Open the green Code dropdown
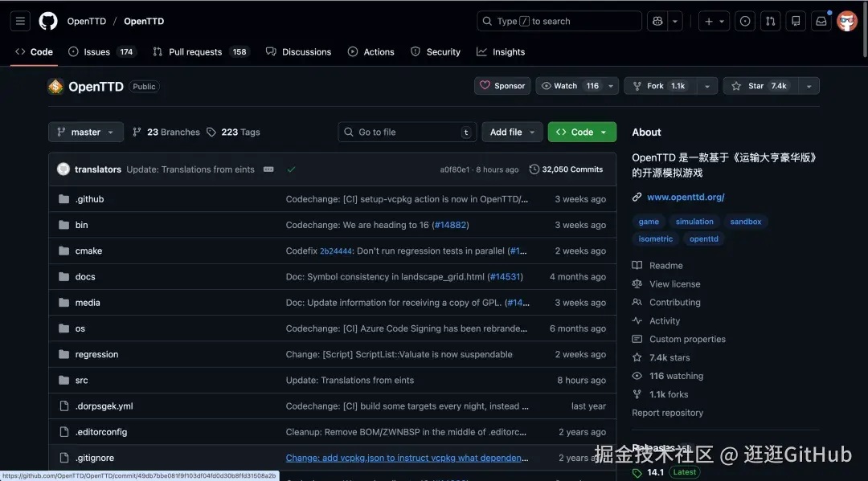This screenshot has height=481, width=868. [582, 132]
